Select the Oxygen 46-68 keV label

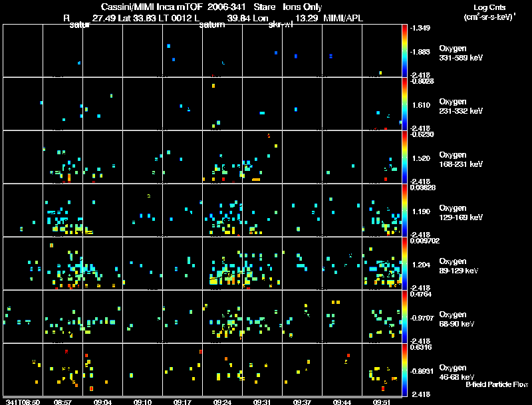point(457,372)
